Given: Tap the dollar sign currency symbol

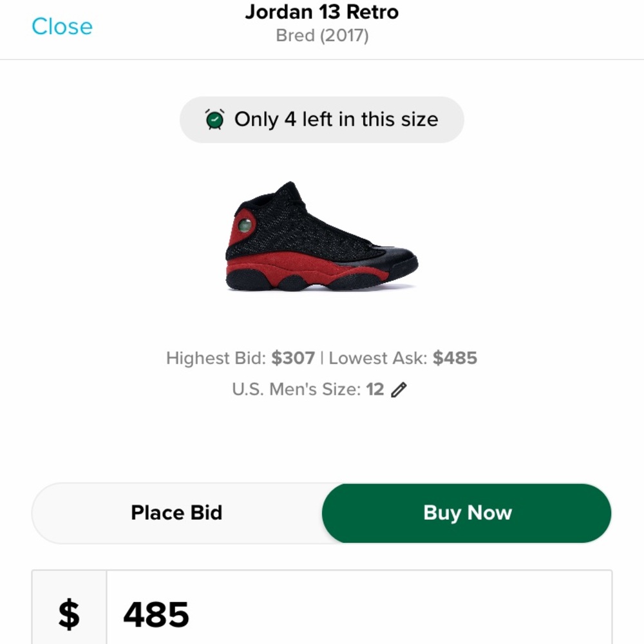Looking at the screenshot, I should click(68, 614).
